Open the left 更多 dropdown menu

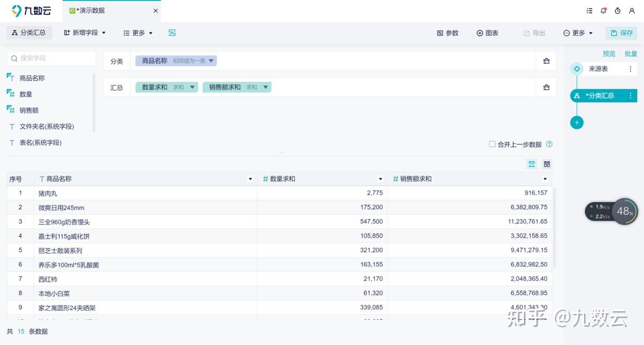tap(138, 33)
